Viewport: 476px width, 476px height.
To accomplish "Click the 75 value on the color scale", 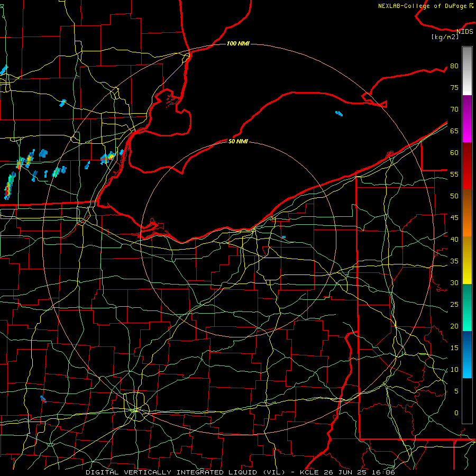I will click(454, 87).
